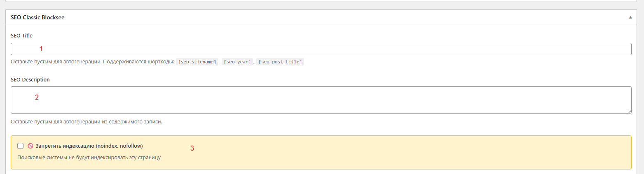Enable the noindex, nofollow checkbox
Viewport: 644px width, 174px height.
tap(21, 146)
